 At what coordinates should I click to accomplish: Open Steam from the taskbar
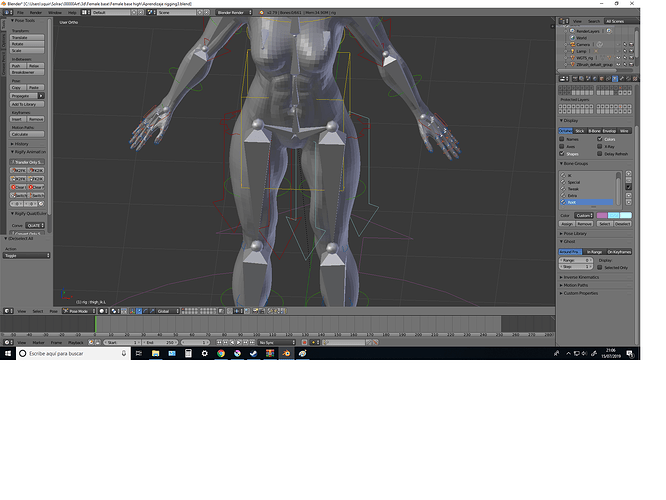(x=254, y=353)
